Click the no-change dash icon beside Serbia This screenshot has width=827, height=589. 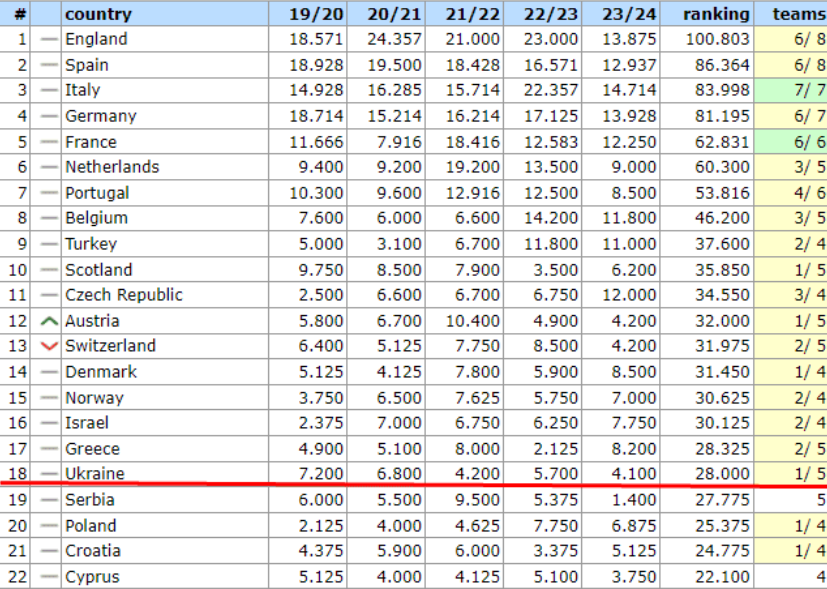point(48,500)
